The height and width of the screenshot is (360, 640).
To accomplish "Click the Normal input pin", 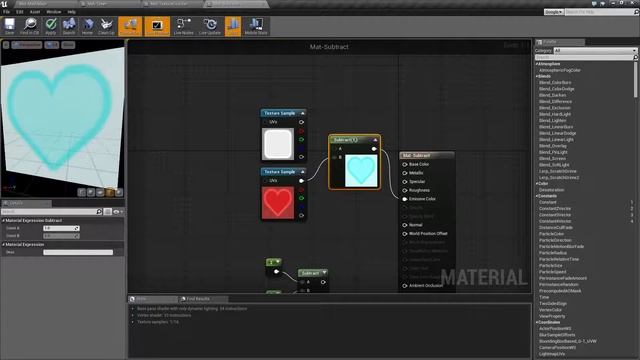I will pos(404,225).
